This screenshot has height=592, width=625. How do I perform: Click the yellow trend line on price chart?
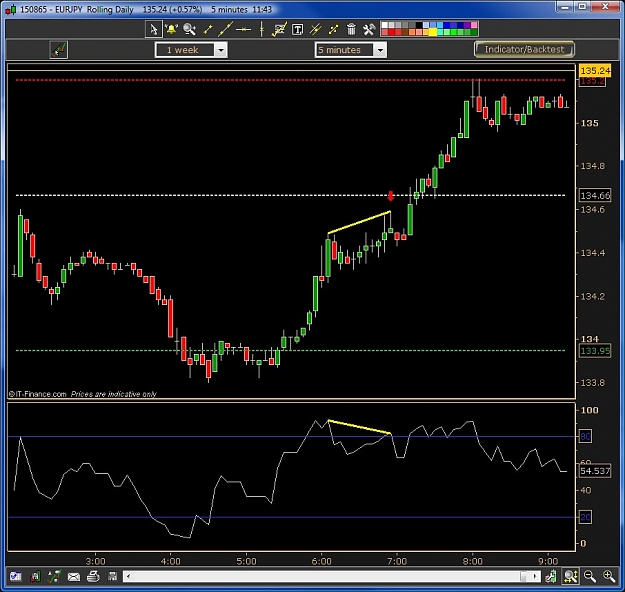coord(359,222)
